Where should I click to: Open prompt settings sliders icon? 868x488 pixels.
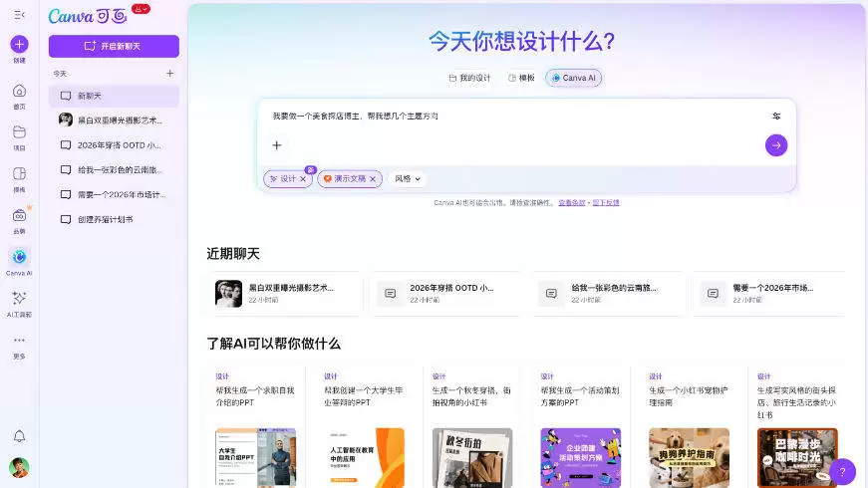pyautogui.click(x=776, y=116)
